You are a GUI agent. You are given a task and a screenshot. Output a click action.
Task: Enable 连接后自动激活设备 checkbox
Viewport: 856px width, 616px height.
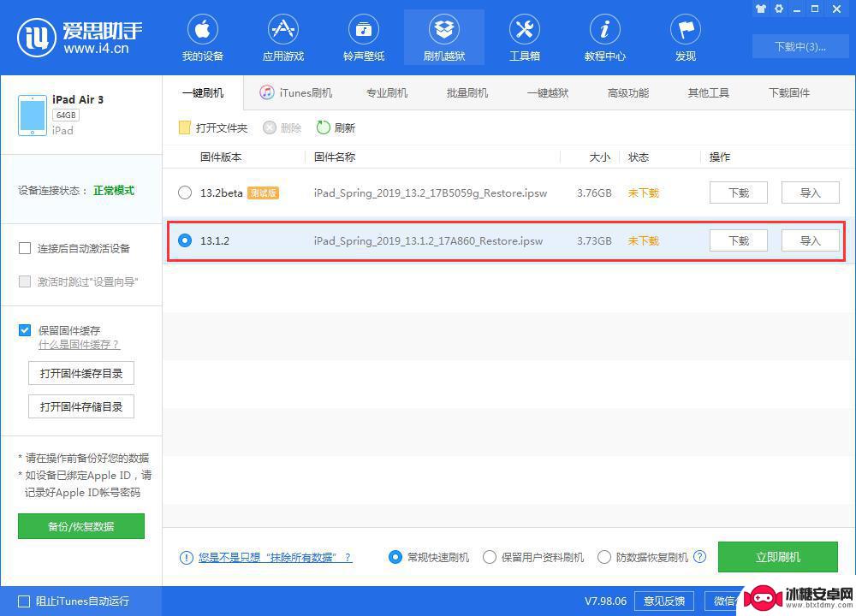(x=25, y=249)
